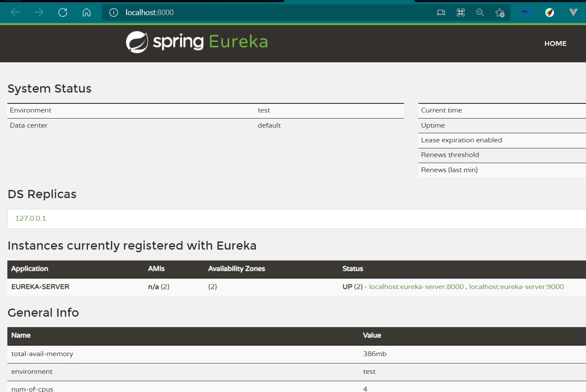Viewport: 586px width, 392px height.
Task: Click the Status column header
Action: (x=353, y=269)
